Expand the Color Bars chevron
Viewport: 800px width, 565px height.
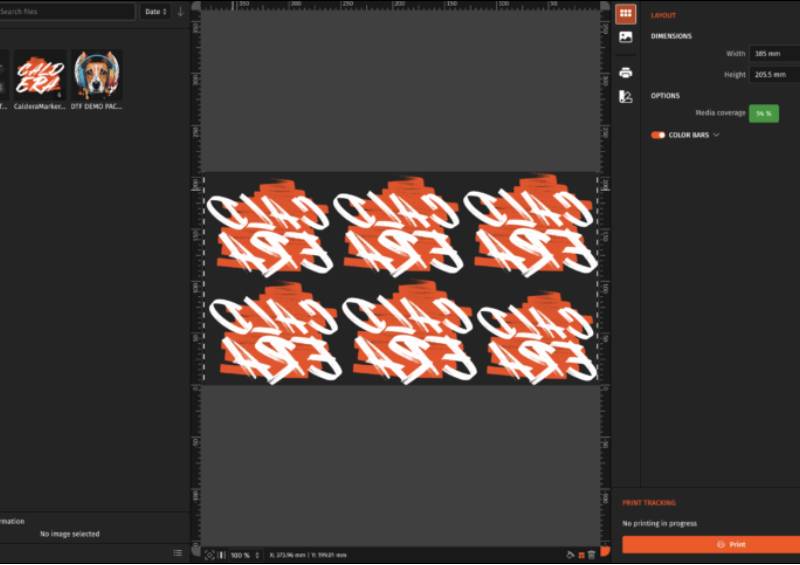[716, 135]
